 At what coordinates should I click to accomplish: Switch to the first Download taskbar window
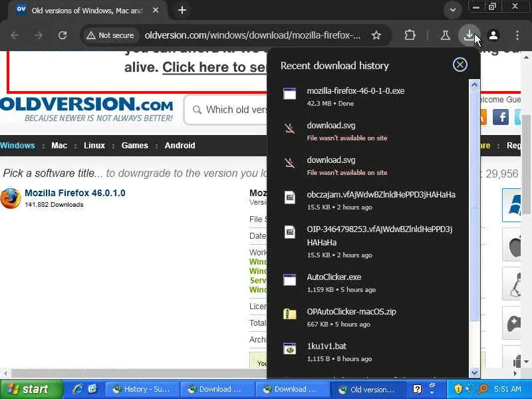click(217, 389)
